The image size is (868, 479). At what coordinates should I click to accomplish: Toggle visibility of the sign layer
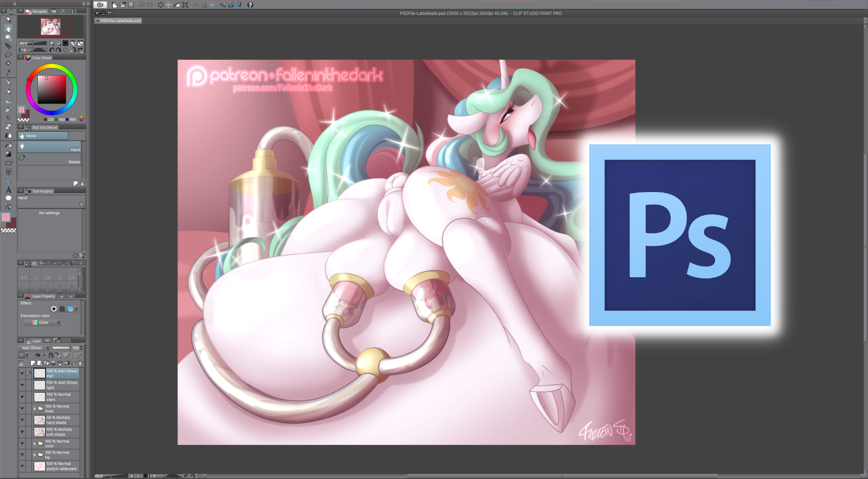pos(22,373)
